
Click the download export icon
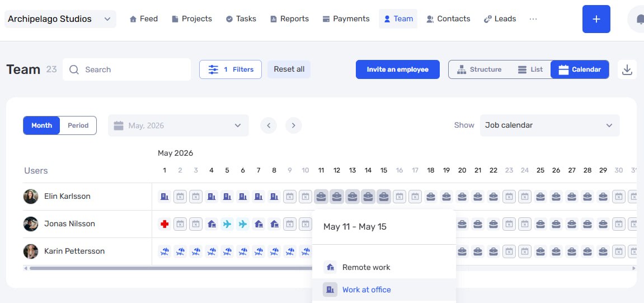click(627, 69)
